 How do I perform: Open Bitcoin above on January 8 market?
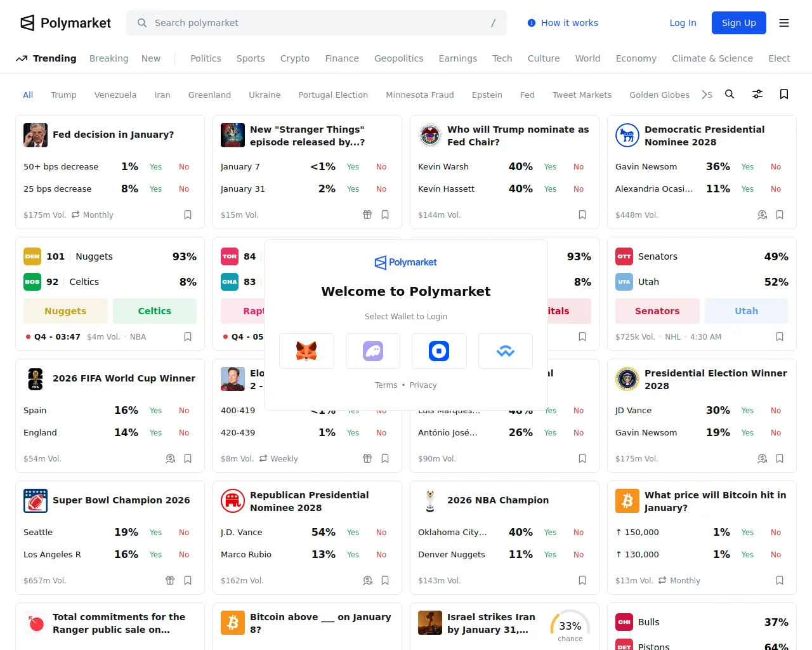(320, 623)
